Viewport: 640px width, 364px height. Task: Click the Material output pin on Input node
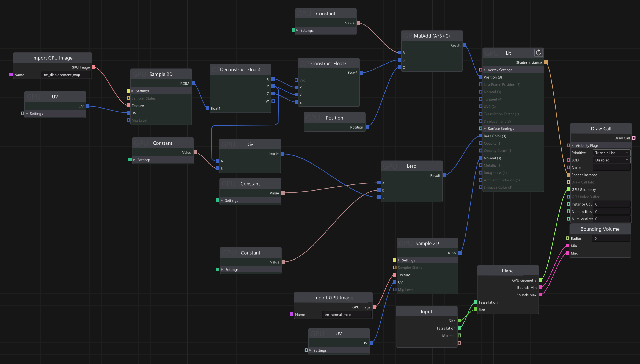point(459,335)
